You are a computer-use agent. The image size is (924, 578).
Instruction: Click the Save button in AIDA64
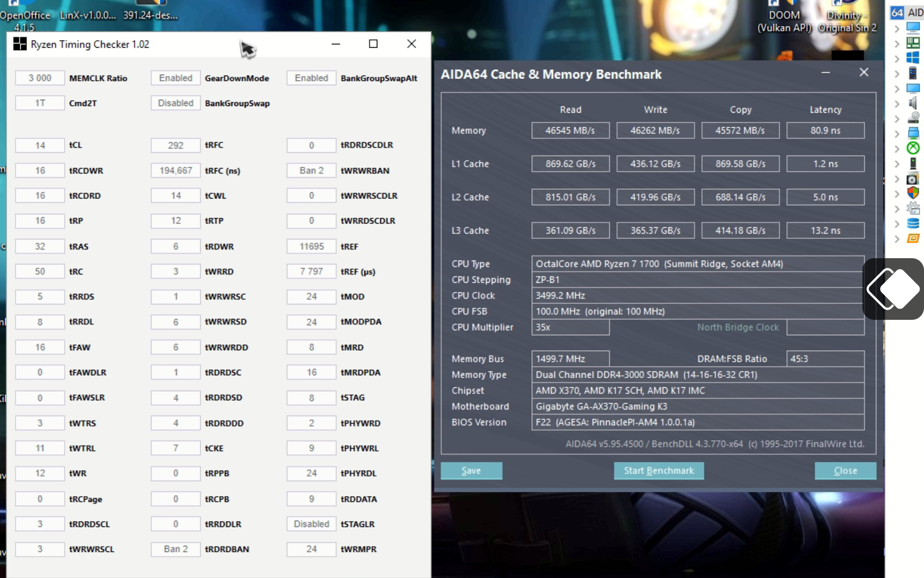pyautogui.click(x=471, y=471)
